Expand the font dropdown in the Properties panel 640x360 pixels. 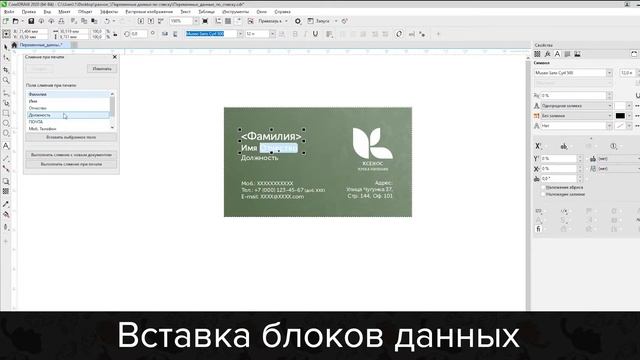[609, 73]
